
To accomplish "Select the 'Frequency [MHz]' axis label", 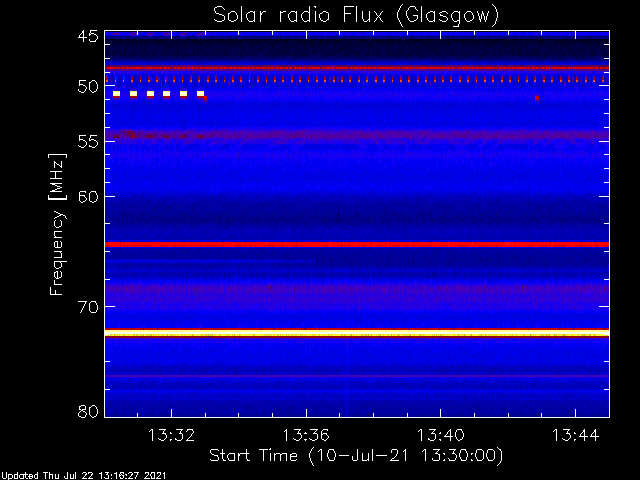I will (57, 224).
